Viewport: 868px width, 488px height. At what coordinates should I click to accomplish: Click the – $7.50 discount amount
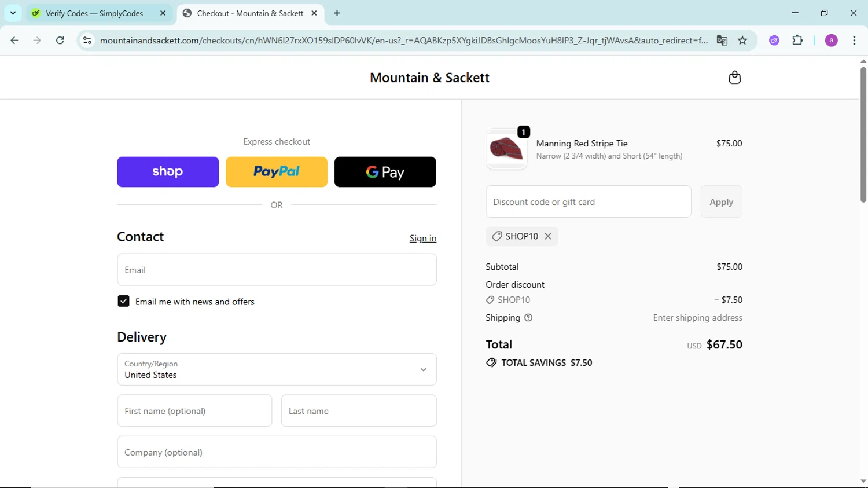pos(728,300)
